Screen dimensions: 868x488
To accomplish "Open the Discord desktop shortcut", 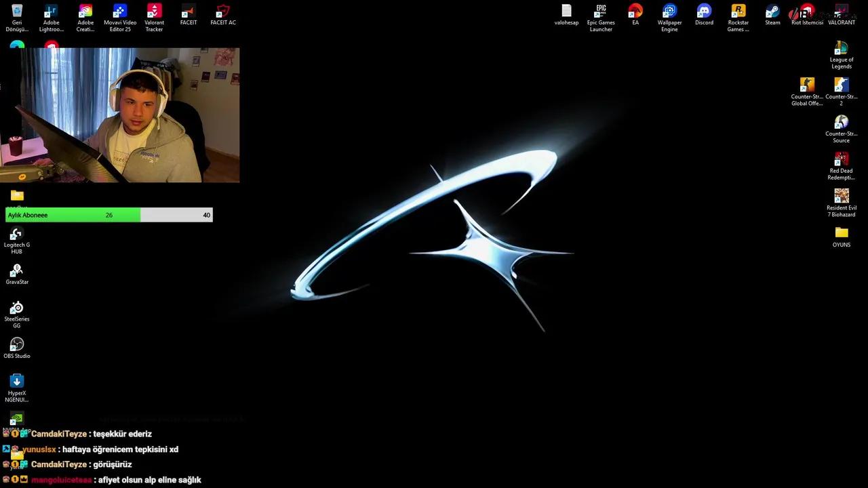I will 704,12.
